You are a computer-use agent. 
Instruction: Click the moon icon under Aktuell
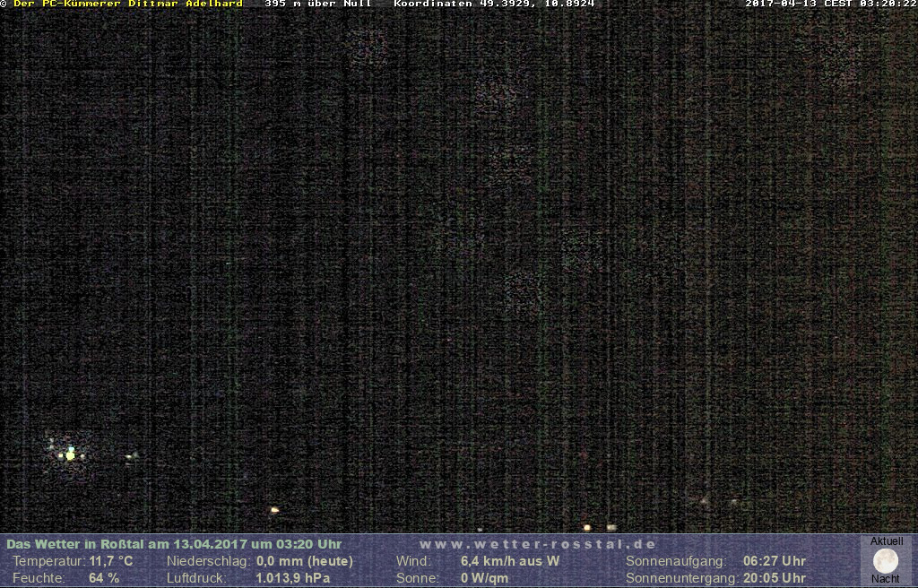tap(886, 561)
